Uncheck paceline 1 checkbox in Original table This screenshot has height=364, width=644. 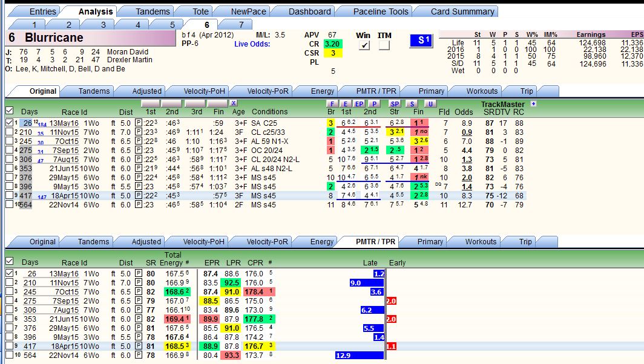tap(10, 122)
